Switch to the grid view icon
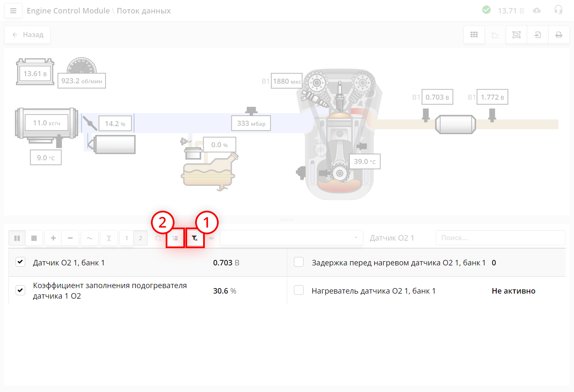This screenshot has height=392, width=574. pyautogui.click(x=474, y=35)
